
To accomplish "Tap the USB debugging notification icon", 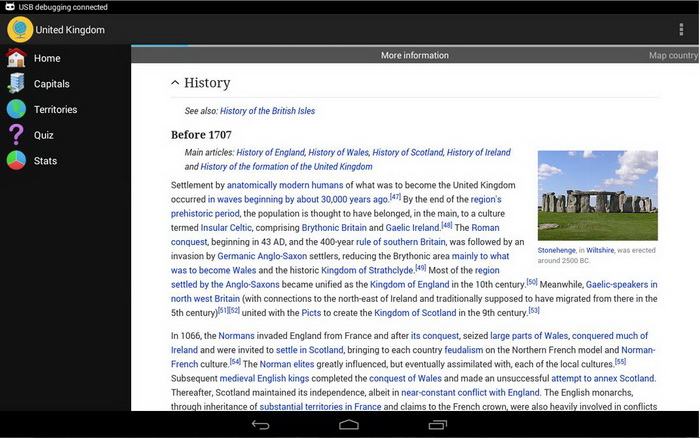I will 10,7.
